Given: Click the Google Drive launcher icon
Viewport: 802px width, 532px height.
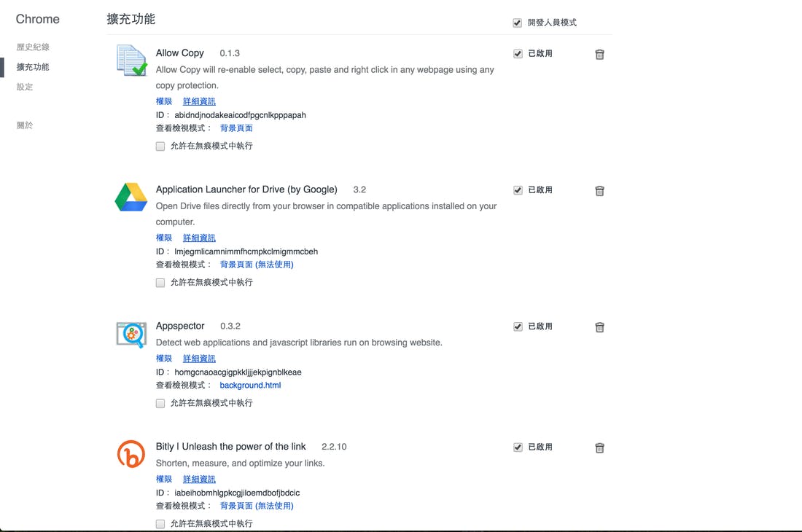Looking at the screenshot, I should click(131, 197).
